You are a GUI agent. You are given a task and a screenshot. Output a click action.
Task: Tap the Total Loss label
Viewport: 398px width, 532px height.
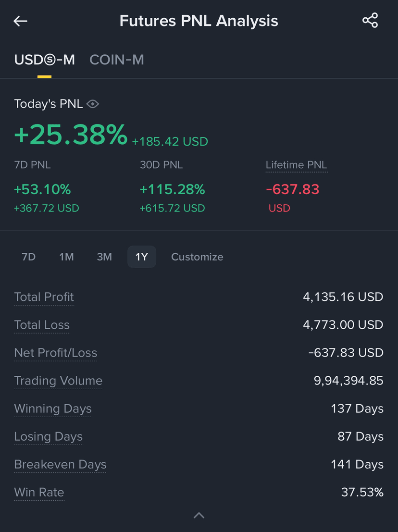point(42,325)
